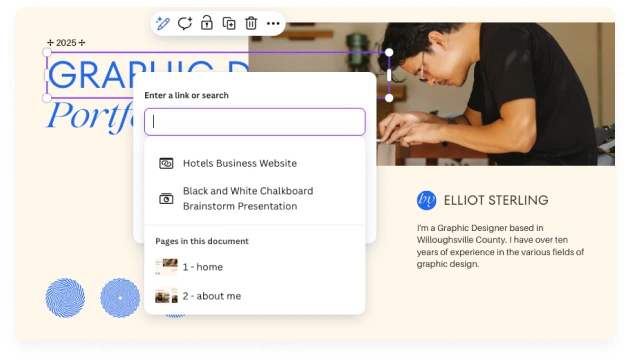Select the + 2025 + label
The image size is (630, 363).
coord(66,43)
